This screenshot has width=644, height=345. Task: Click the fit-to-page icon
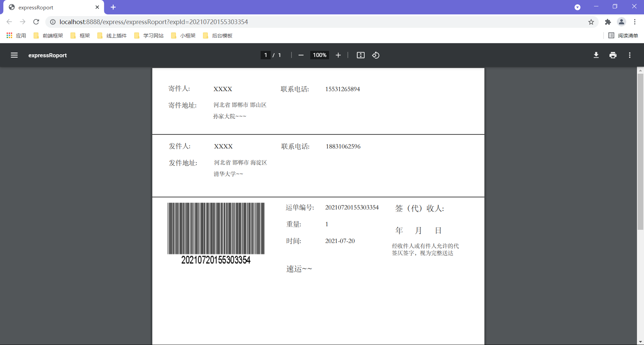click(360, 55)
